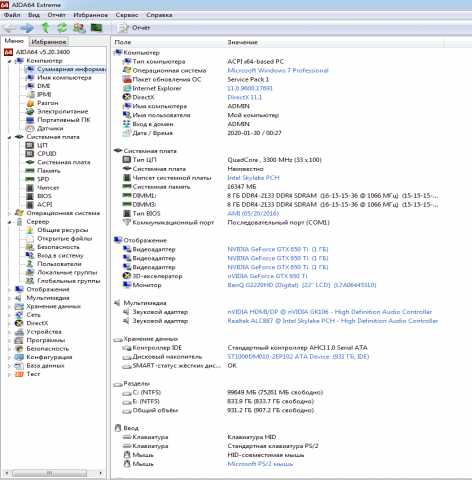Expand the Отображение tree node

(10, 290)
